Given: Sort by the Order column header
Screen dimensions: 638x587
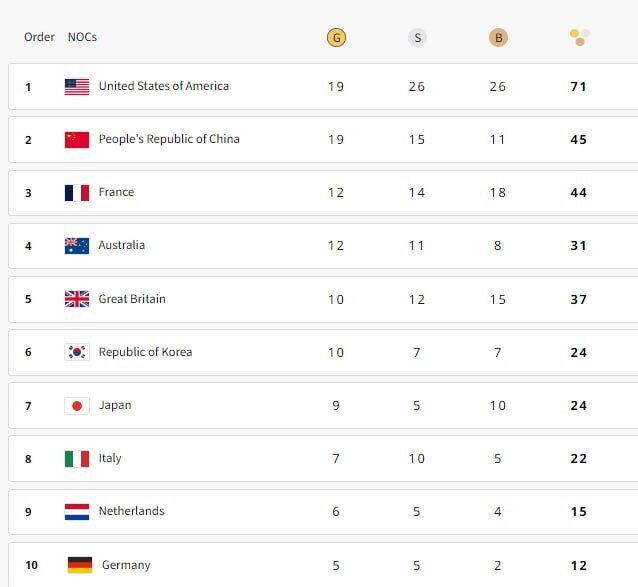Looking at the screenshot, I should pyautogui.click(x=39, y=37).
